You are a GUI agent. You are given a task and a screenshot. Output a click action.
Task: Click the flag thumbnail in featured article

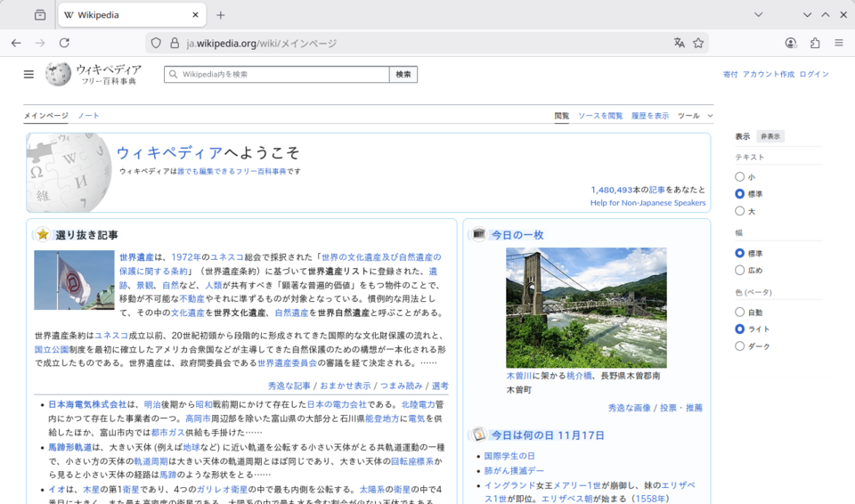(74, 280)
